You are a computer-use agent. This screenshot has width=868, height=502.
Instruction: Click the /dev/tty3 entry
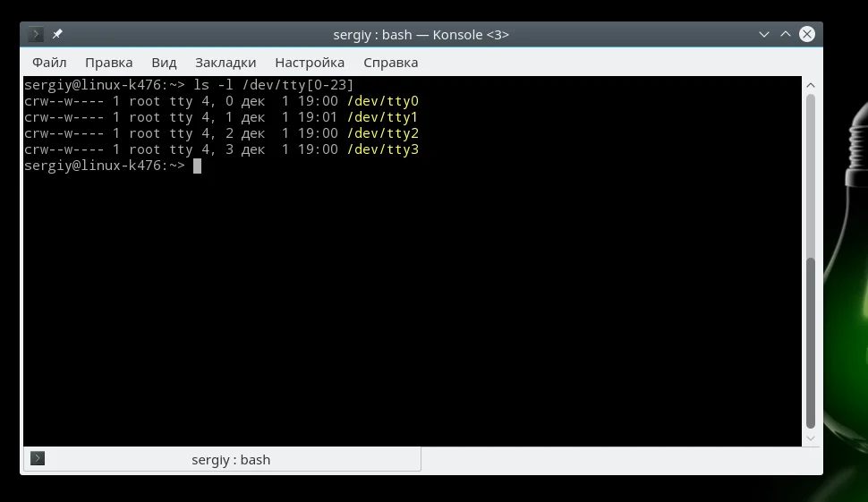click(x=382, y=149)
